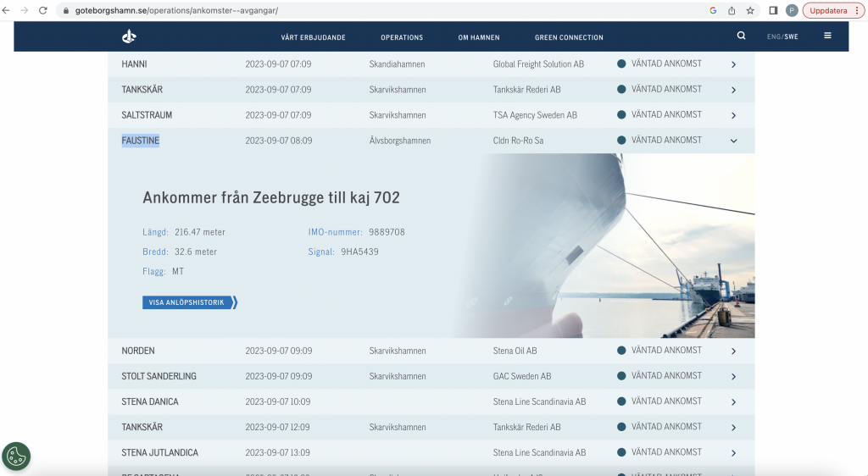Expand the STOLT SANDERLING row chevron

pos(733,377)
